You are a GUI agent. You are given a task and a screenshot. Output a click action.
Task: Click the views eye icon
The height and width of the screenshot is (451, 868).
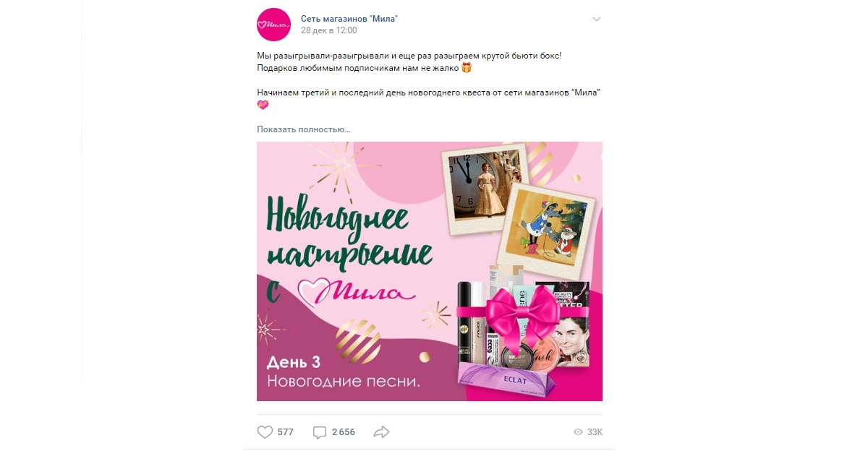coord(578,432)
